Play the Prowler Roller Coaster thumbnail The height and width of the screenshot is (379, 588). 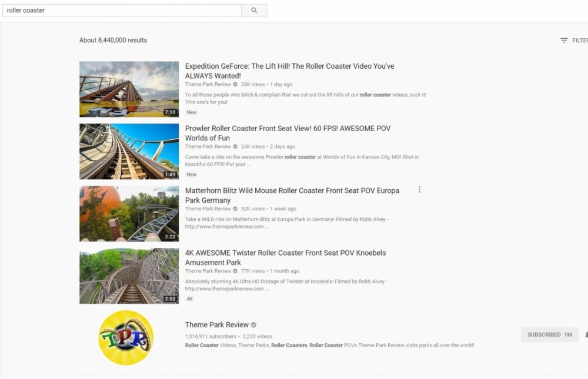pos(129,152)
